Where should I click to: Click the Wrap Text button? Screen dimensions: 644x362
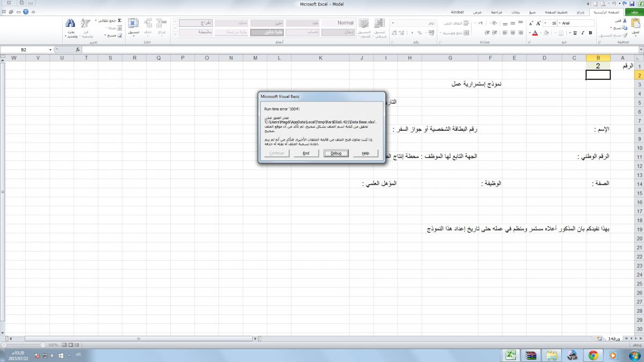click(x=457, y=23)
